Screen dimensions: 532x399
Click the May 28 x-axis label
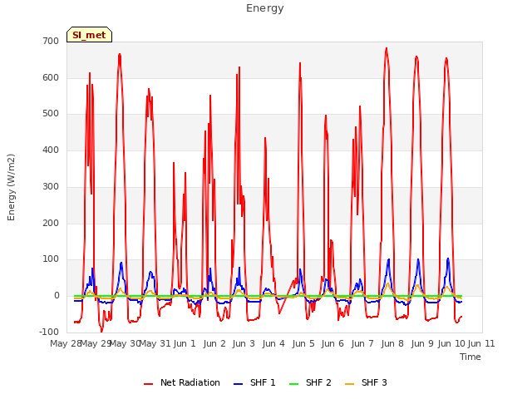click(x=66, y=343)
